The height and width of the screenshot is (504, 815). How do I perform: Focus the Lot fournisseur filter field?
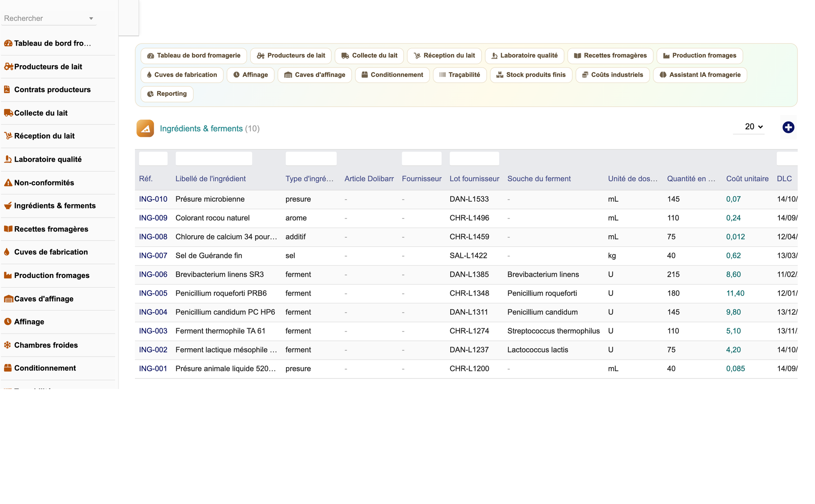click(x=474, y=159)
